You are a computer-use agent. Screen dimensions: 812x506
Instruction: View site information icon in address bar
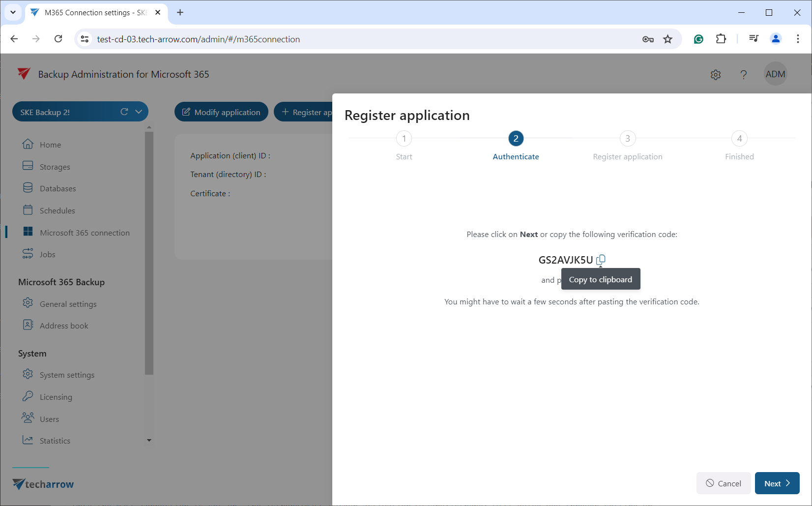pos(85,39)
